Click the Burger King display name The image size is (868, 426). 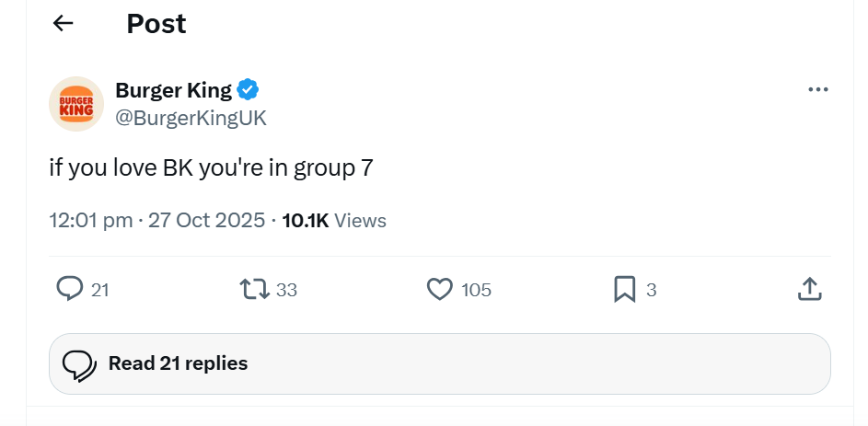(x=173, y=90)
